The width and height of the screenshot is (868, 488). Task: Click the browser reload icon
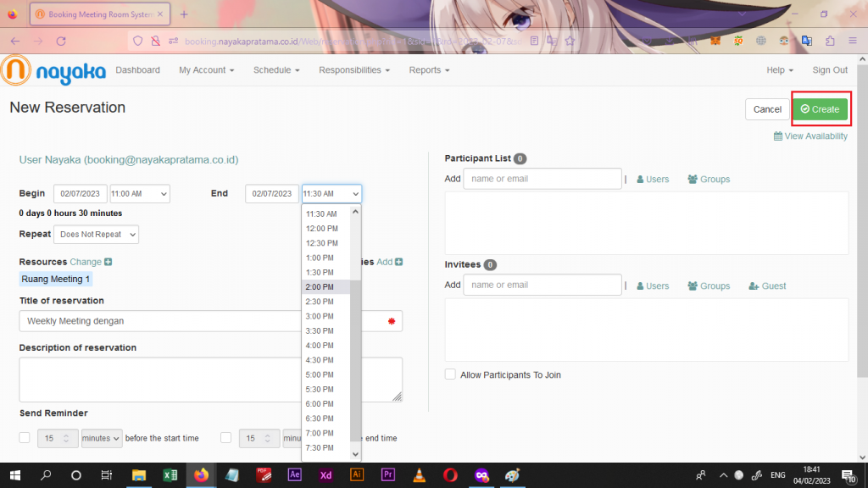coord(61,41)
